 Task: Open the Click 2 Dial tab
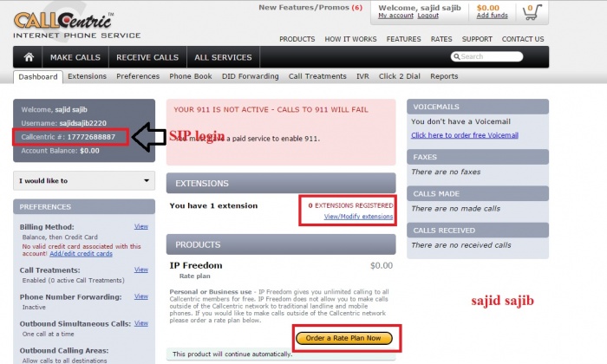[x=400, y=76]
